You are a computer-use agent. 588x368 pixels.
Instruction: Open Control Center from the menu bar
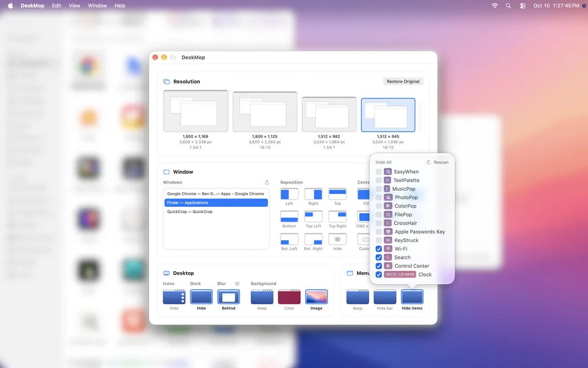[523, 6]
